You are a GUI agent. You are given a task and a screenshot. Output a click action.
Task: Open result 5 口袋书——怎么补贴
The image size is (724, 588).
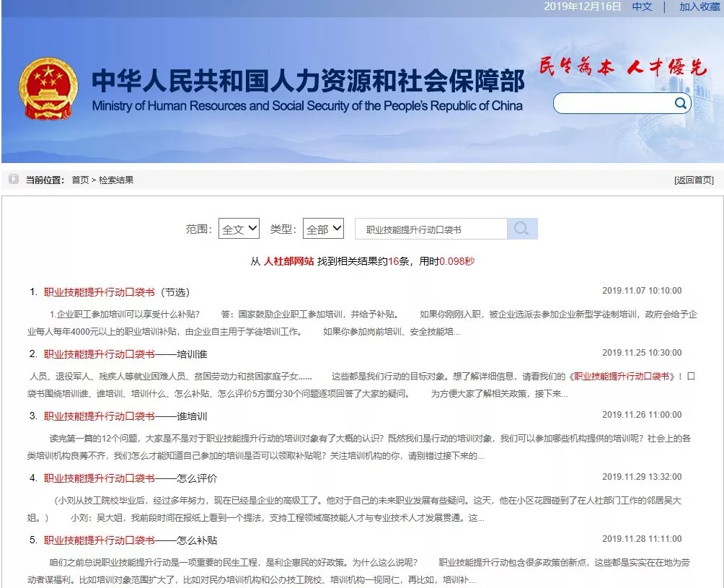point(131,540)
